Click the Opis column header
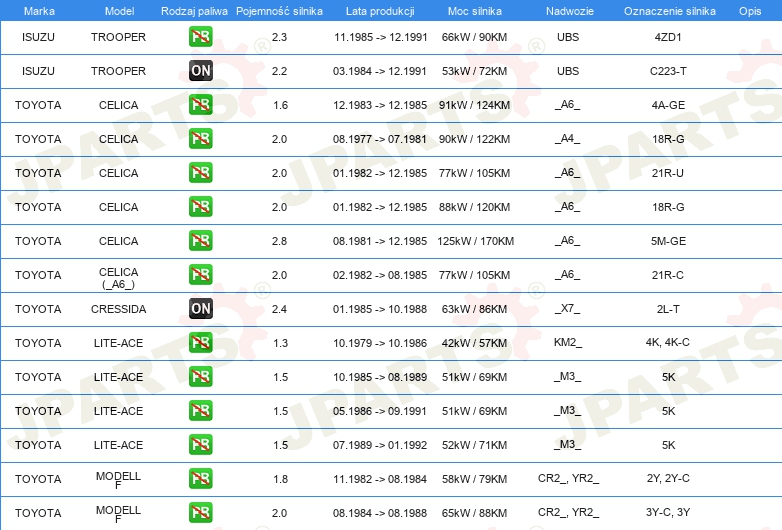This screenshot has height=530, width=782. (x=750, y=11)
